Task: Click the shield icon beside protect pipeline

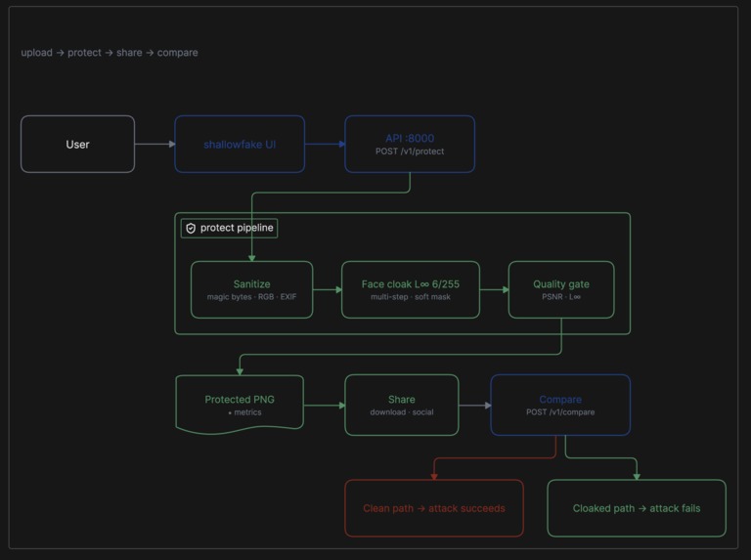Action: coord(191,229)
